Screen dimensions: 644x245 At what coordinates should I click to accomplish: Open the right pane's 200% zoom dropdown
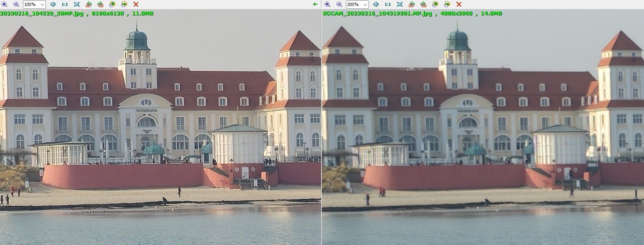coord(357,4)
